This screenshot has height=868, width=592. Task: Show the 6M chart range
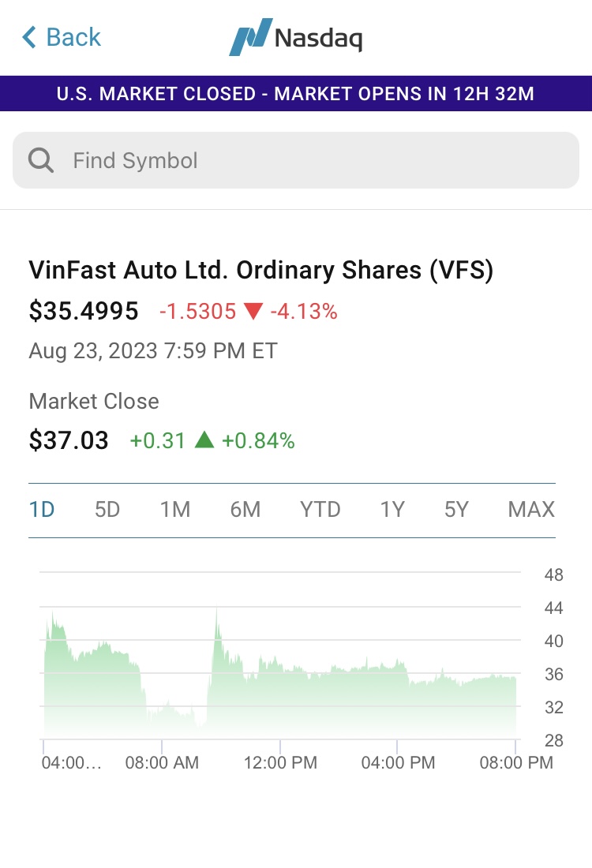click(245, 510)
